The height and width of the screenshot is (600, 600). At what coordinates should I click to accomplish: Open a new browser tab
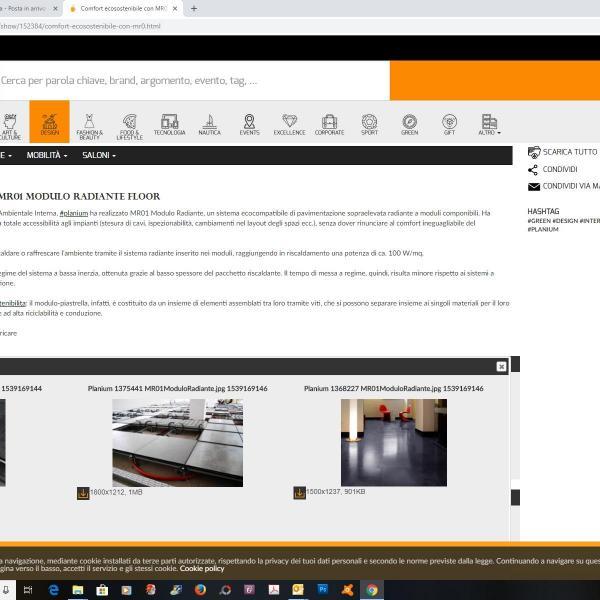[x=194, y=8]
